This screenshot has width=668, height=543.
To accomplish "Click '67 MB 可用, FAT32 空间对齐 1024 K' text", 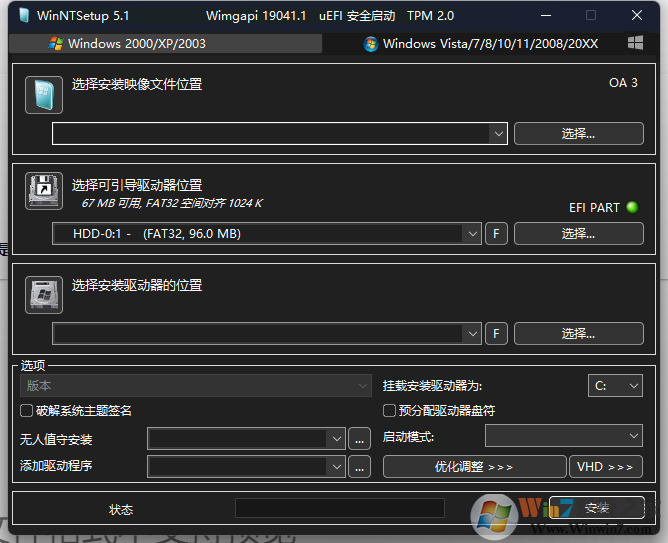I will point(172,203).
